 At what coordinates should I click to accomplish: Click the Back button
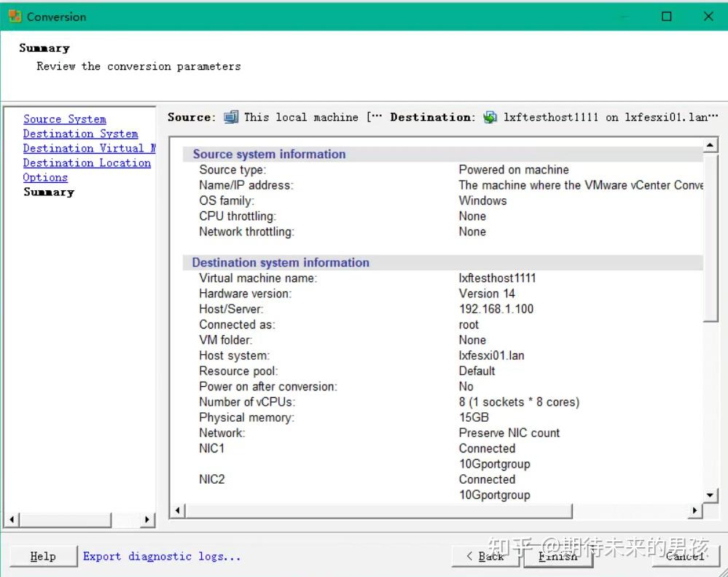tap(486, 556)
